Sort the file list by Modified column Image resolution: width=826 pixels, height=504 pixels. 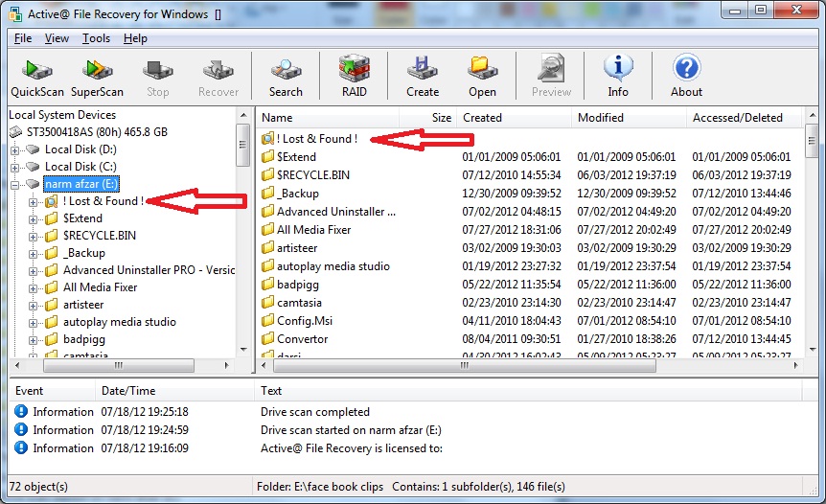[600, 118]
